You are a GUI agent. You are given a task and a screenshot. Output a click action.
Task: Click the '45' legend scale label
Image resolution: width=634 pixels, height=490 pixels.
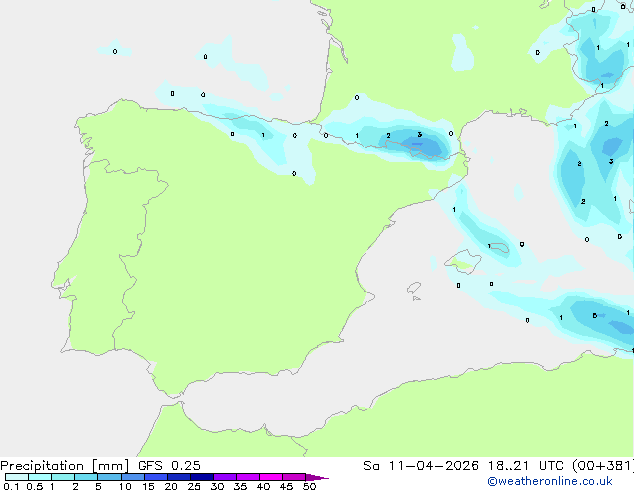point(286,486)
